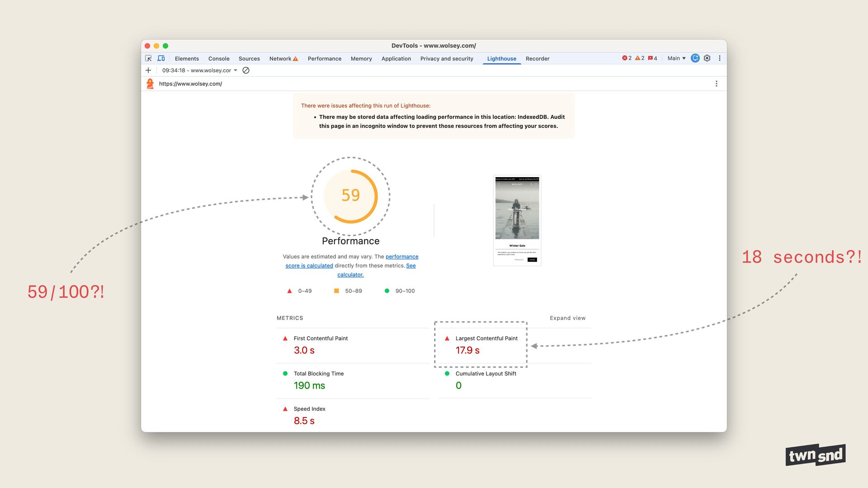Toggle the device toolbar icon
868x488 pixels.
pos(161,58)
